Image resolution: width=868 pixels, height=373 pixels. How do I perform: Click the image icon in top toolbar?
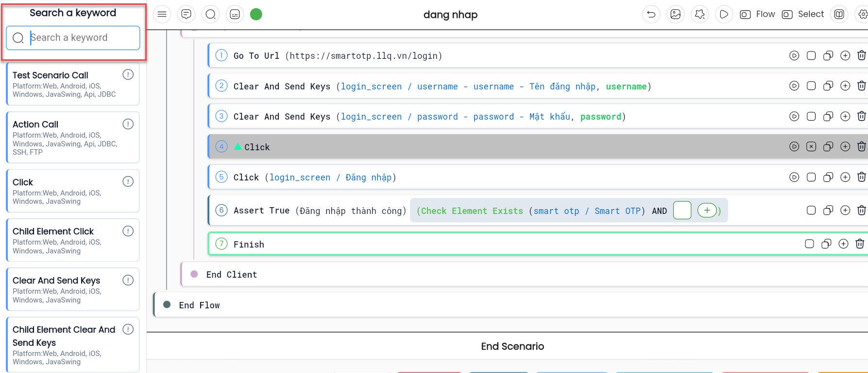coord(676,15)
